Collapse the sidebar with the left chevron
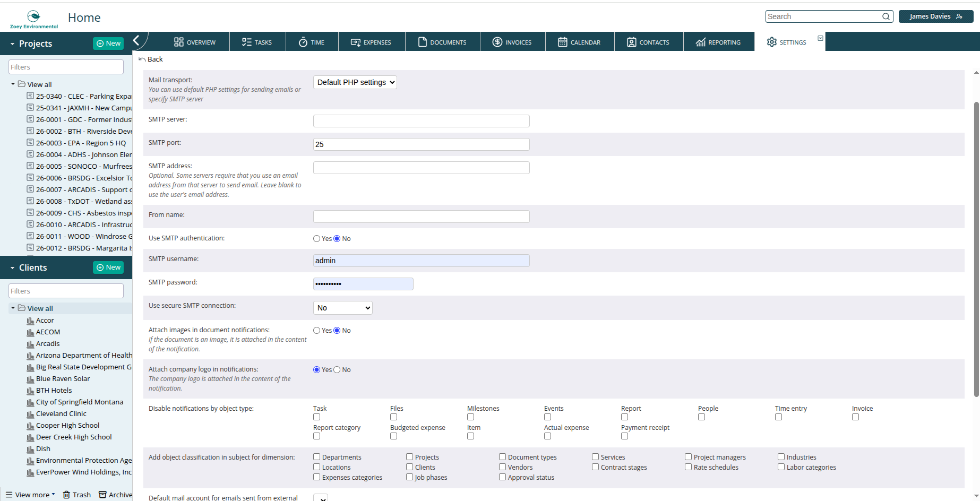 (x=136, y=41)
